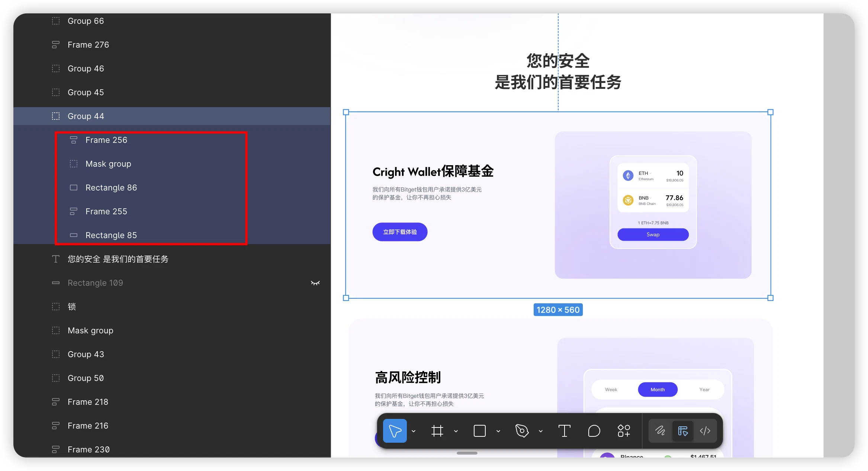Click the text icon beside 您的安全 layer
The height and width of the screenshot is (471, 868).
tap(56, 259)
